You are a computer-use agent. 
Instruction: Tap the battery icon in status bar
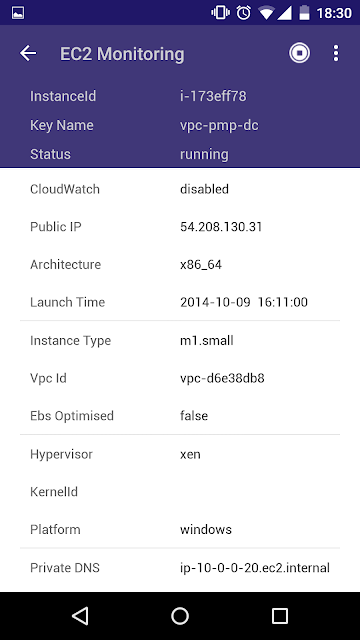click(304, 13)
